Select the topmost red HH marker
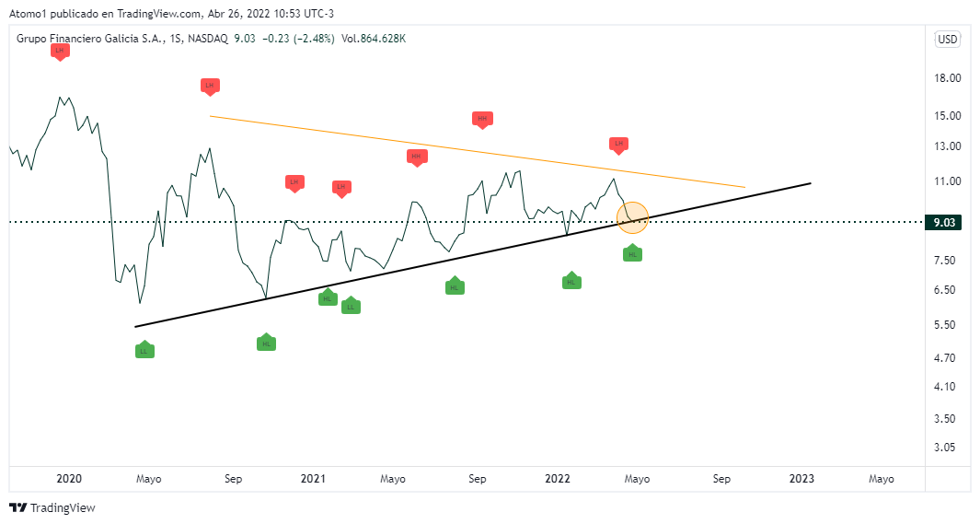The width and height of the screenshot is (980, 524). (x=482, y=119)
